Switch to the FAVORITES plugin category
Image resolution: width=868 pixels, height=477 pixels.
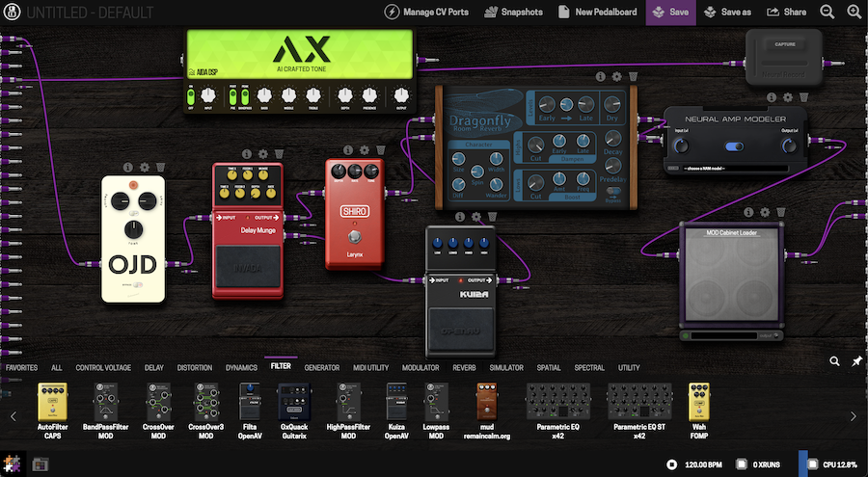[x=21, y=367]
